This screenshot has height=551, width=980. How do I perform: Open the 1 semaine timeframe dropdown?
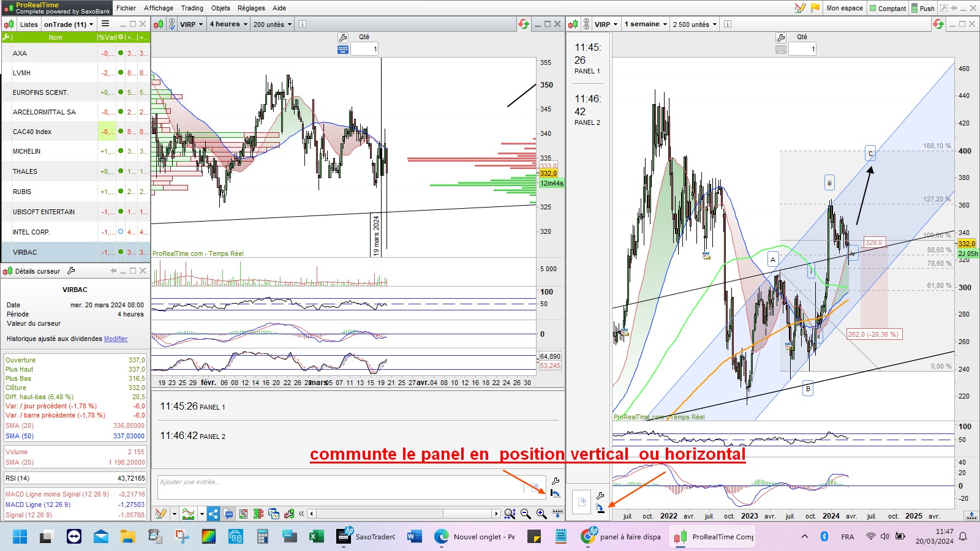646,24
